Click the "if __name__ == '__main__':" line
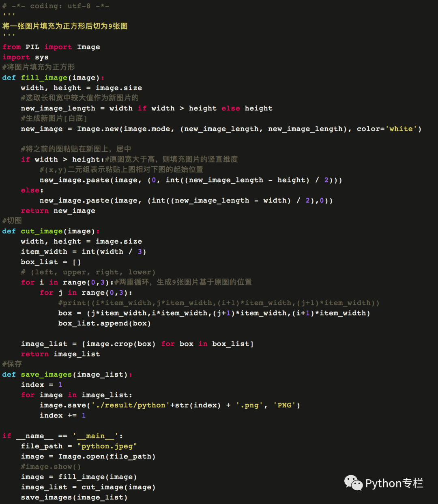The height and width of the screenshot is (504, 438). point(63,436)
